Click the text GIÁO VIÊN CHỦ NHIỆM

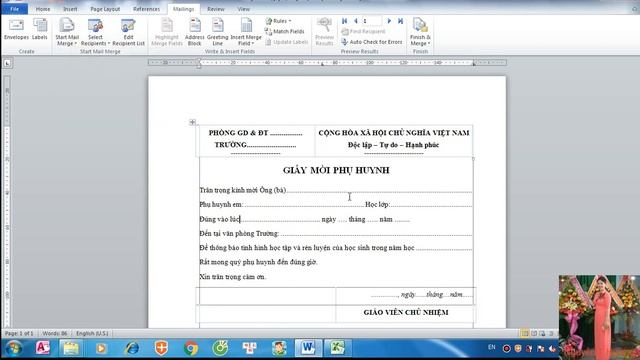pyautogui.click(x=406, y=312)
